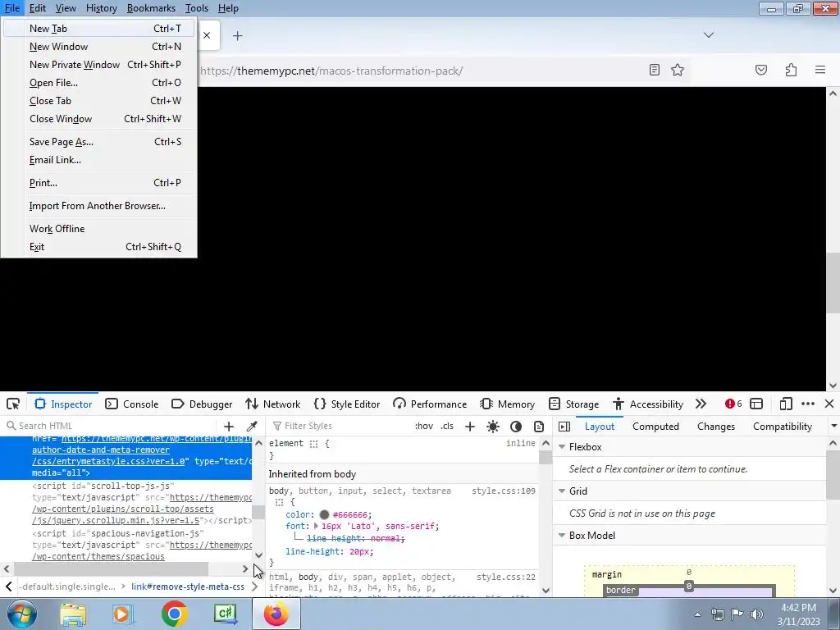Screen dimensions: 840x630
Task: Open the Compatibility tab
Action: pos(782,427)
